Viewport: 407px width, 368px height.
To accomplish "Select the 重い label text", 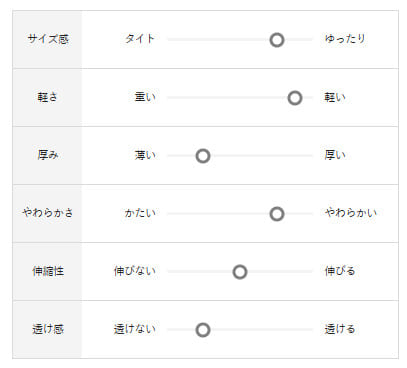I will [x=145, y=97].
